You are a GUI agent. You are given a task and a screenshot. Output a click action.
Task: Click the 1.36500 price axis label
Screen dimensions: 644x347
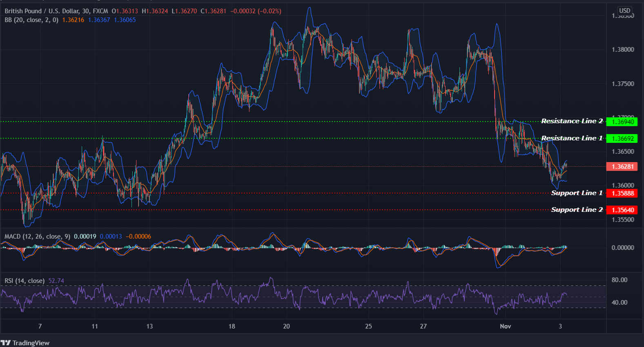(x=623, y=151)
